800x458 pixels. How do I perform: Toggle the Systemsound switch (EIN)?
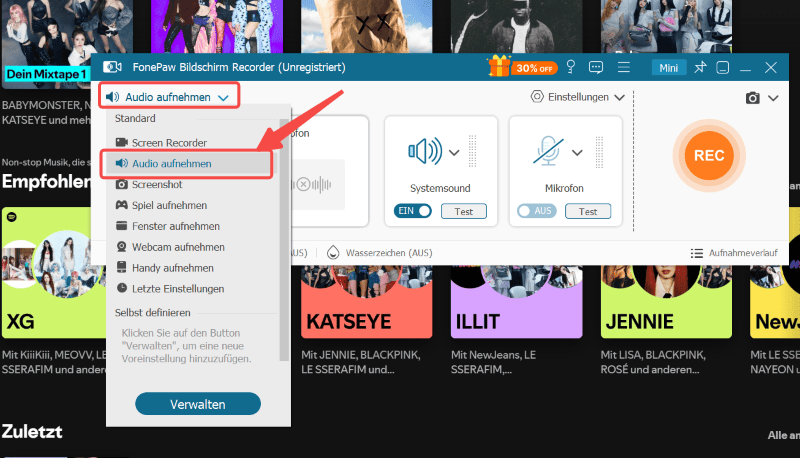[x=412, y=211]
